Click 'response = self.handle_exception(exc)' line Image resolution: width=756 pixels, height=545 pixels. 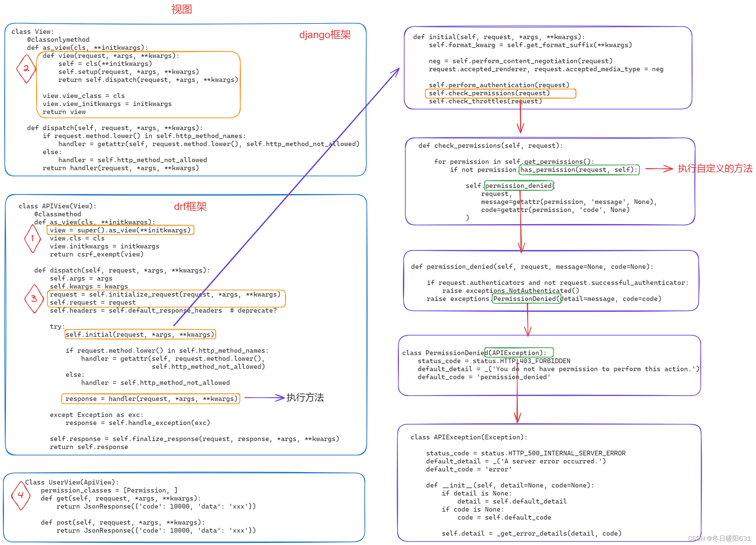tap(138, 423)
